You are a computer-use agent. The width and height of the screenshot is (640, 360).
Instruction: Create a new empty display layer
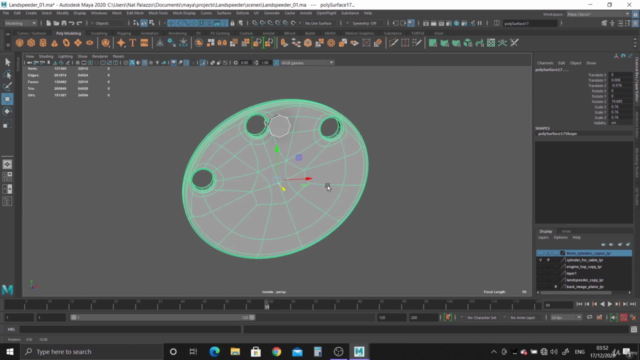tap(620, 244)
